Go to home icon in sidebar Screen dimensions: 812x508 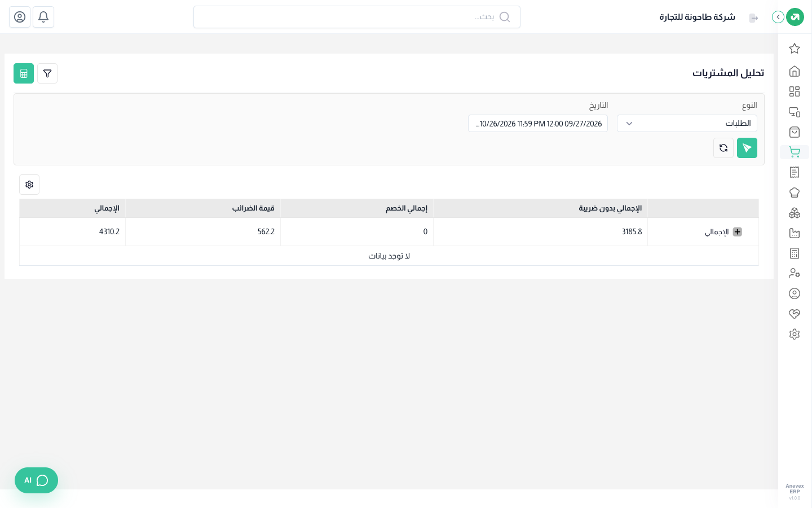tap(795, 71)
